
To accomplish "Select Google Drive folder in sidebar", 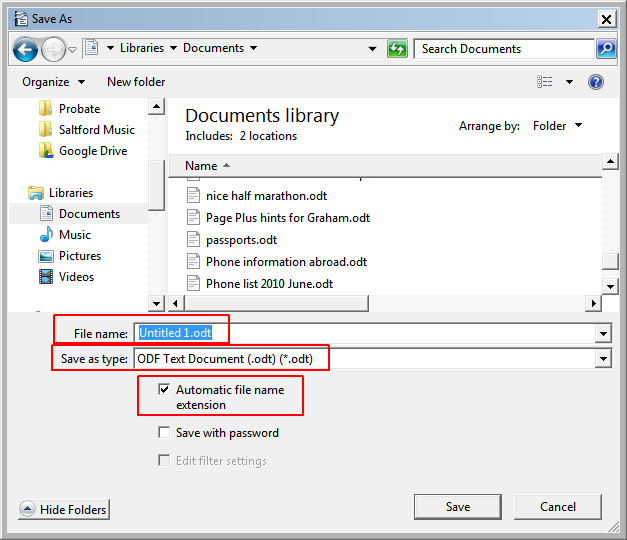I will pos(92,151).
